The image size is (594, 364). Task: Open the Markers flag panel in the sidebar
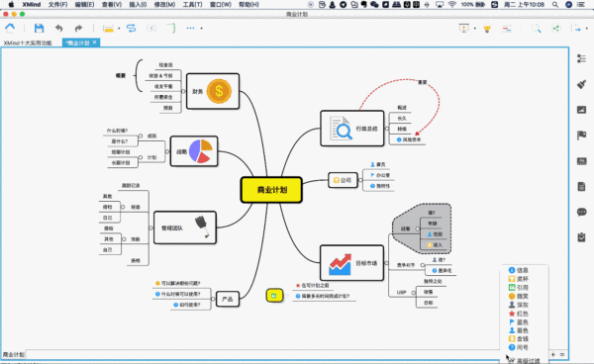(581, 136)
